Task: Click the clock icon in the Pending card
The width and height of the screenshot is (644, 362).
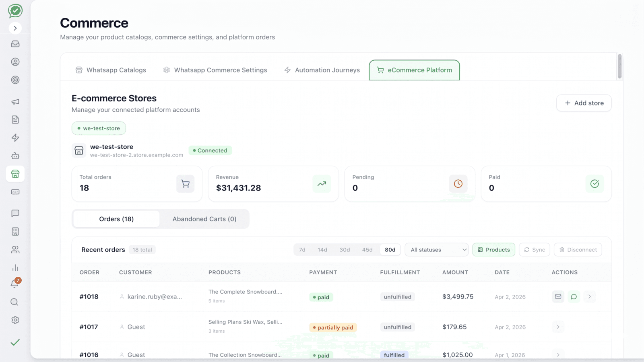Action: click(458, 184)
